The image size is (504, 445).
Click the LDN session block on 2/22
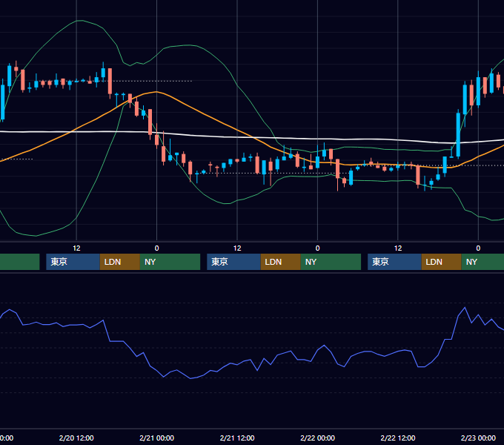pyautogui.click(x=441, y=262)
